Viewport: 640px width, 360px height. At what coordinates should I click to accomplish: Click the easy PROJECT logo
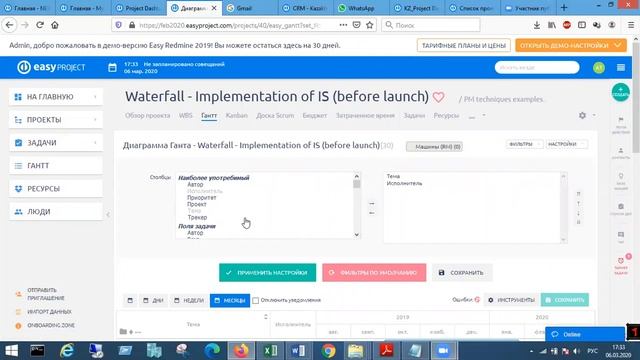[x=51, y=67]
